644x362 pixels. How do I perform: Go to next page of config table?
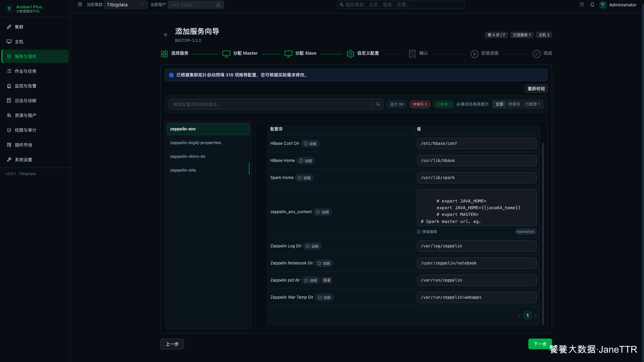[536, 316]
